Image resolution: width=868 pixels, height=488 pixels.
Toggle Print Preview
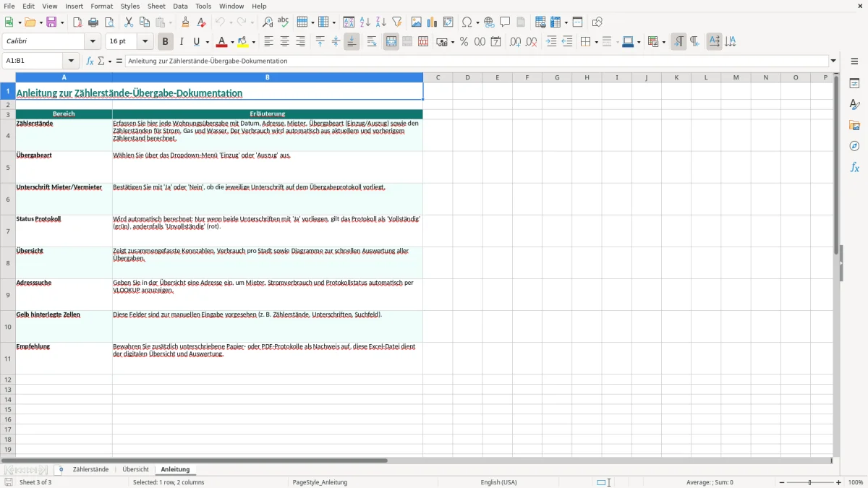point(109,22)
